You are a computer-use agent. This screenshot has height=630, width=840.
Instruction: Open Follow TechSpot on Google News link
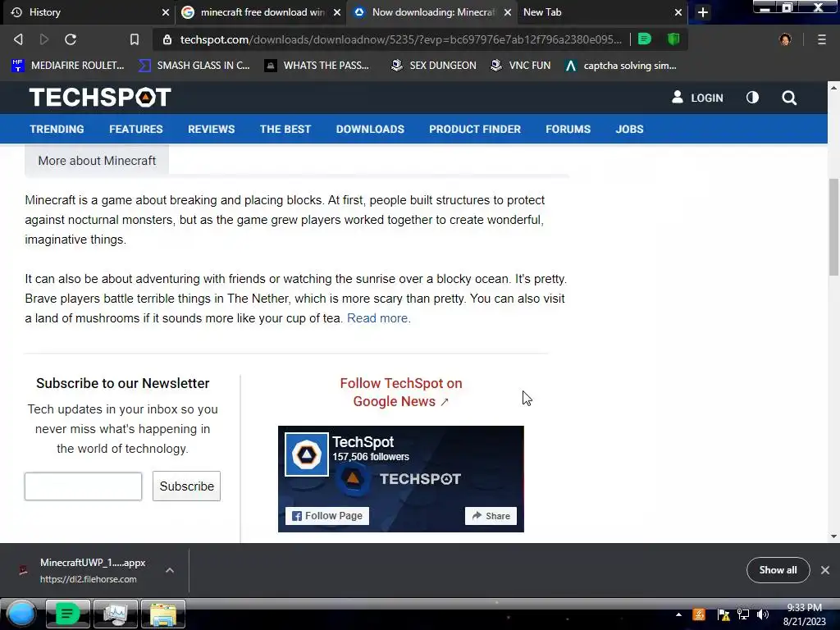[x=400, y=392]
